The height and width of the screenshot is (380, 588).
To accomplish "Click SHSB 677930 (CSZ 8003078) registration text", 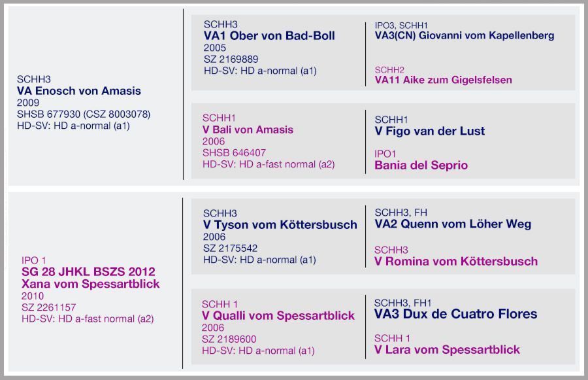I will (84, 114).
